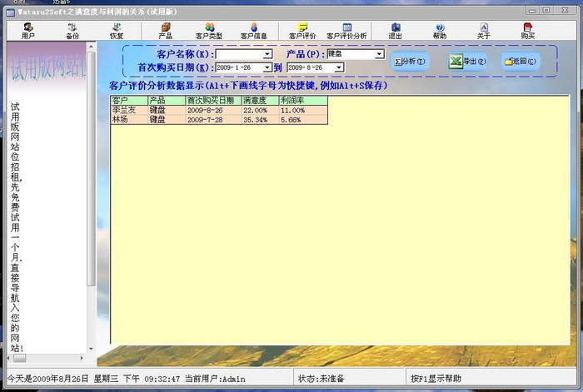Click the 购买 (Buy) toolbar icon
The width and height of the screenshot is (583, 392).
click(527, 31)
